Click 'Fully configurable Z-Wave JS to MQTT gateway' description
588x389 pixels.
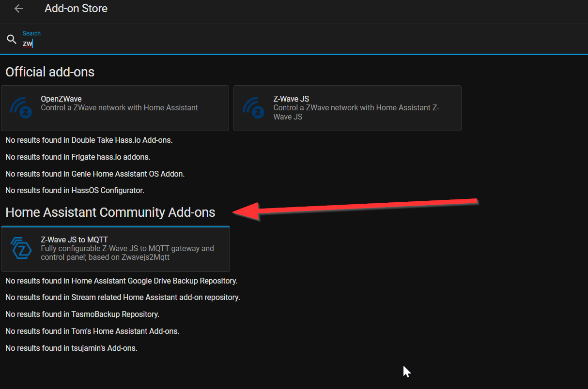click(x=127, y=253)
